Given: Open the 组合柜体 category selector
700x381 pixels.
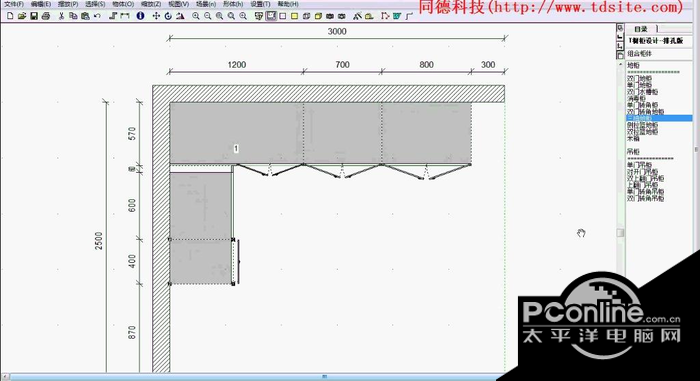Looking at the screenshot, I should [659, 54].
